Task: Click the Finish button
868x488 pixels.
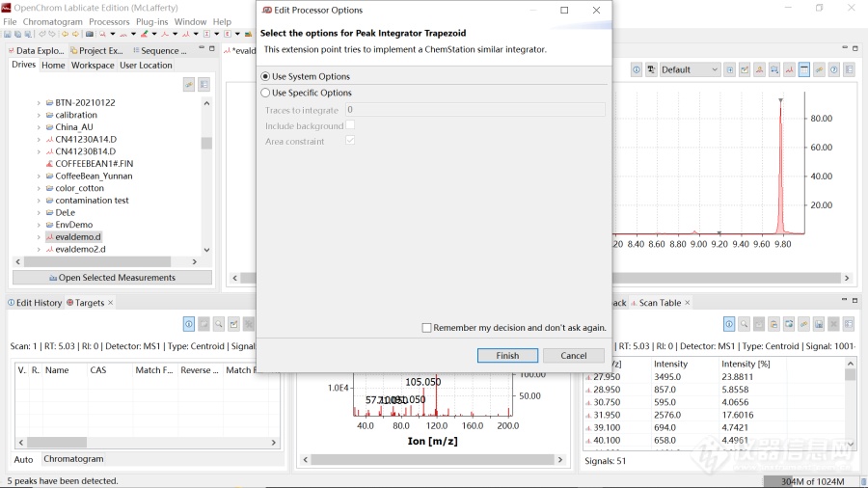Action: (x=507, y=355)
